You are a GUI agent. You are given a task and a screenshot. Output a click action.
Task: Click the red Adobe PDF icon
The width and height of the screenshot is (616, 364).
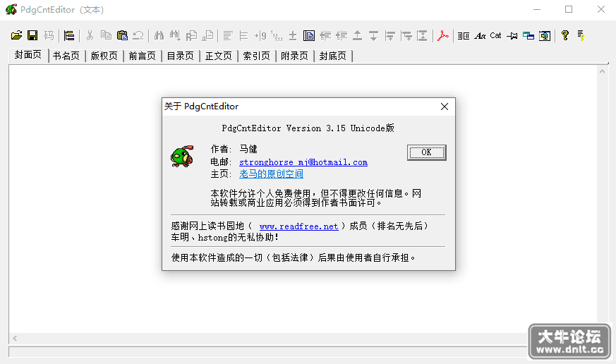(x=442, y=35)
